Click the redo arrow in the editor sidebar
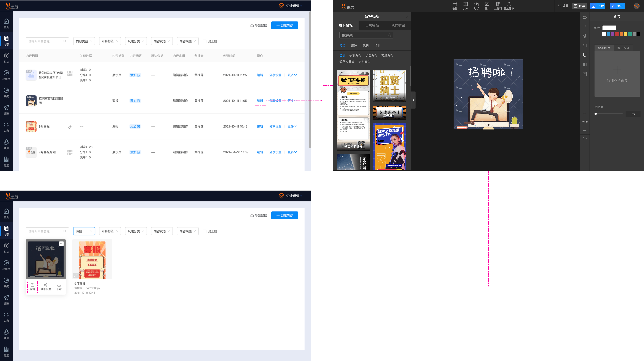The height and width of the screenshot is (361, 644). 585,26
